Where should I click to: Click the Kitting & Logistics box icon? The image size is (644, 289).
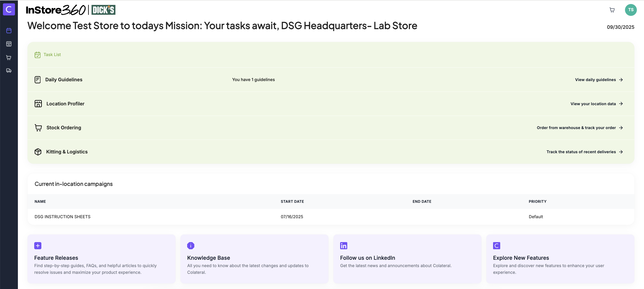click(x=38, y=152)
